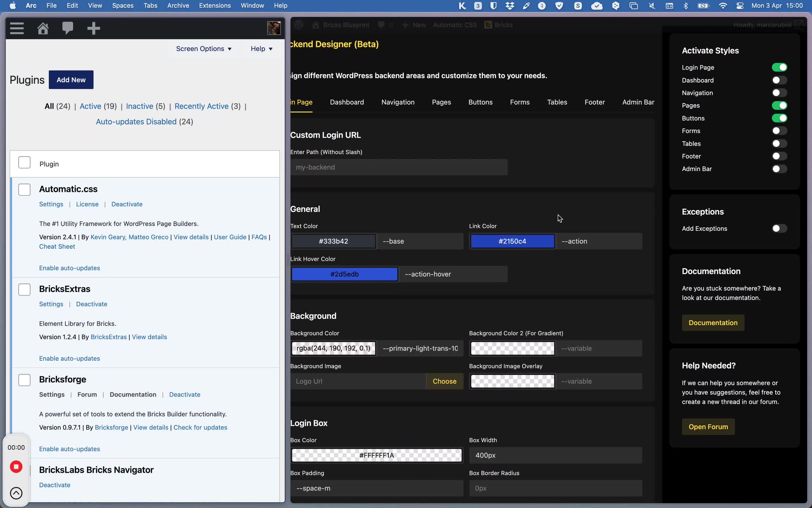The height and width of the screenshot is (508, 812).
Task: Click the WordPress logo in the admin bar
Action: click(298, 25)
